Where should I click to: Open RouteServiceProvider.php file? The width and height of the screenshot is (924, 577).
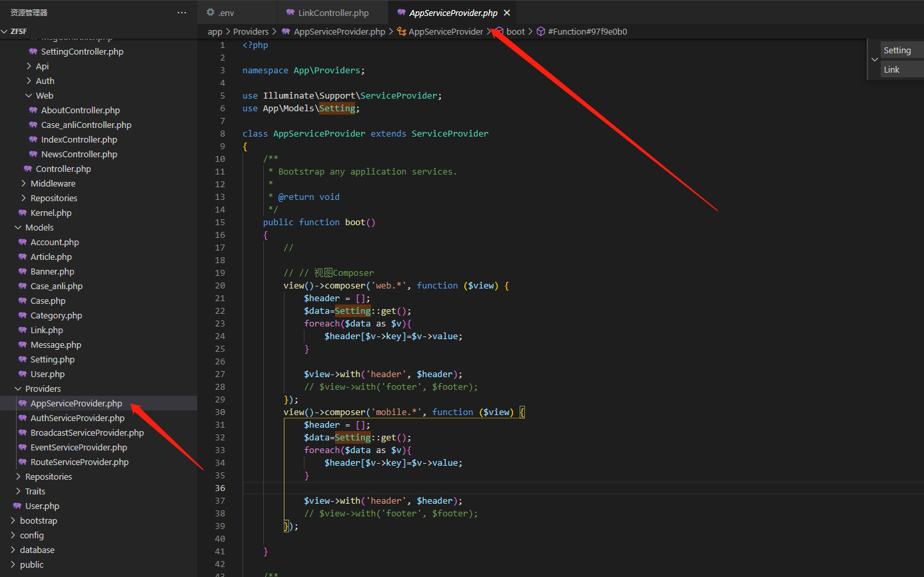(79, 462)
